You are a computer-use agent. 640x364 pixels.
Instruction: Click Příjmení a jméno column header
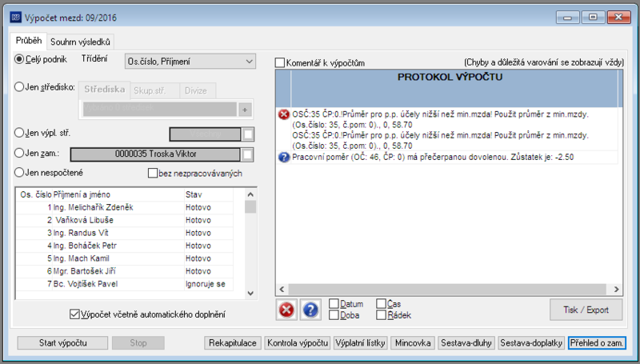click(118, 194)
